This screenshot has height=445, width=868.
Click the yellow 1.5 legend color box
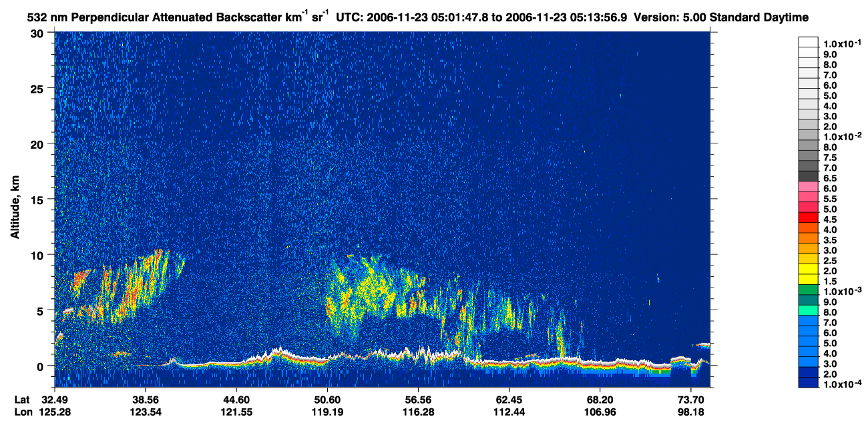coord(808,280)
